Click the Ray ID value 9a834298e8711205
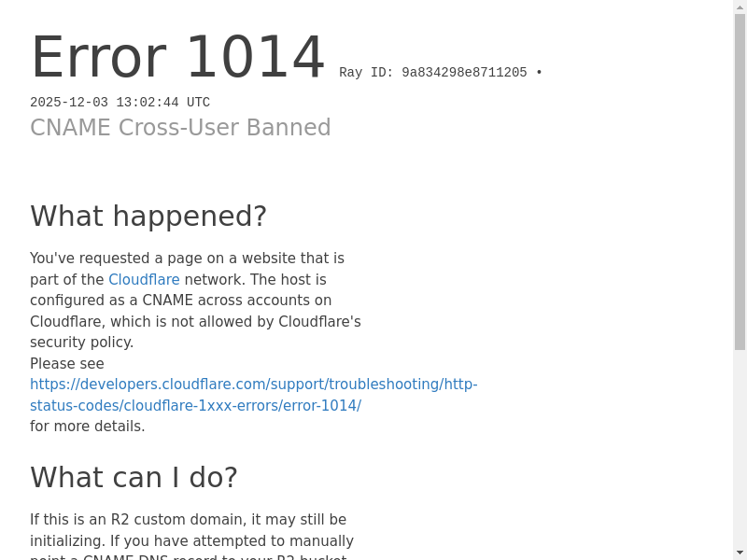The height and width of the screenshot is (560, 747). (x=464, y=73)
